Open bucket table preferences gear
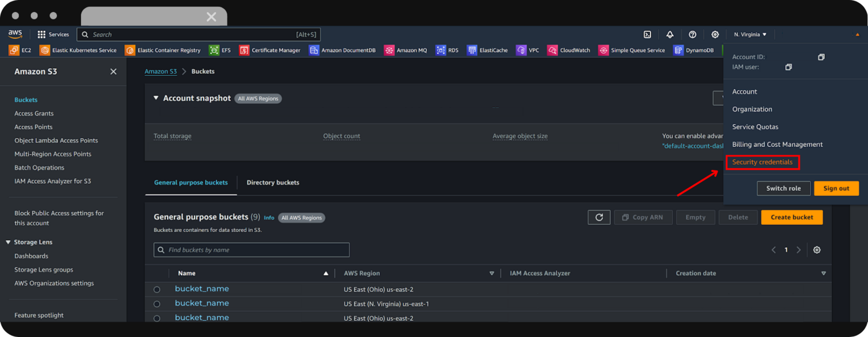Viewport: 868px width, 337px height. pyautogui.click(x=817, y=250)
